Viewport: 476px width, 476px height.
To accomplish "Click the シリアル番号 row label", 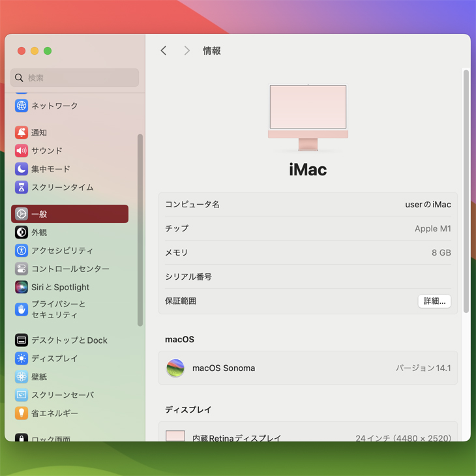I will tap(188, 277).
